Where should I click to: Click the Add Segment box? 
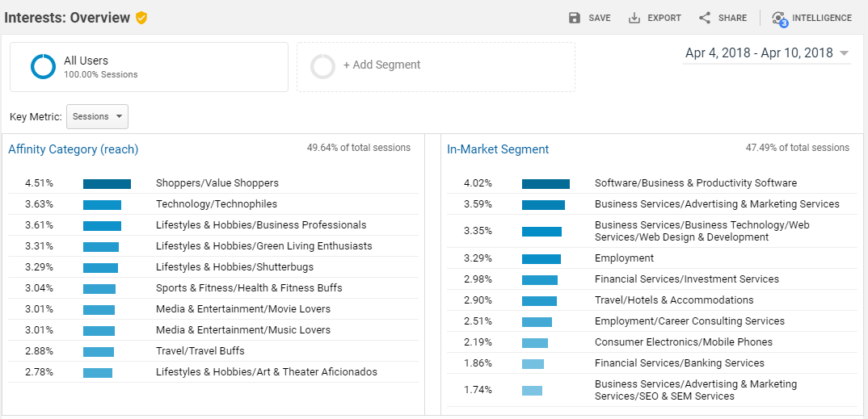click(436, 66)
